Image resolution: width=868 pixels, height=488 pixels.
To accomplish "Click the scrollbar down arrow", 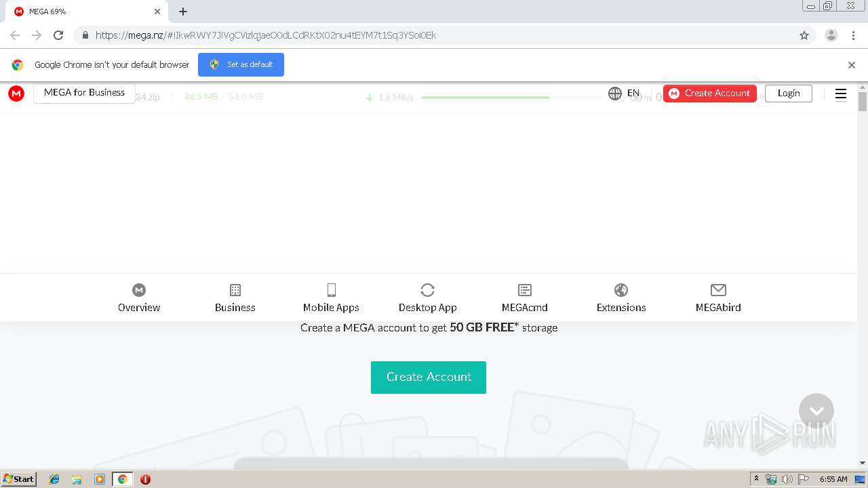I will pyautogui.click(x=863, y=464).
